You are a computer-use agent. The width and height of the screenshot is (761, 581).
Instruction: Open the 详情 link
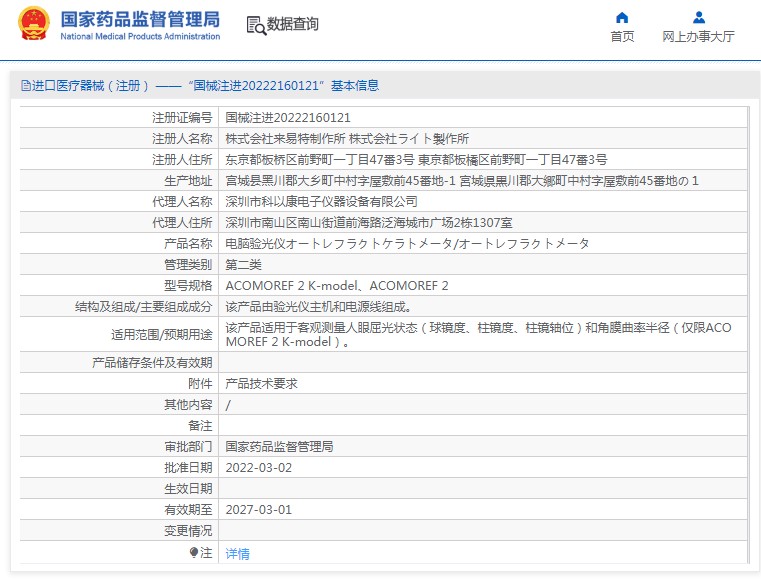tap(238, 553)
